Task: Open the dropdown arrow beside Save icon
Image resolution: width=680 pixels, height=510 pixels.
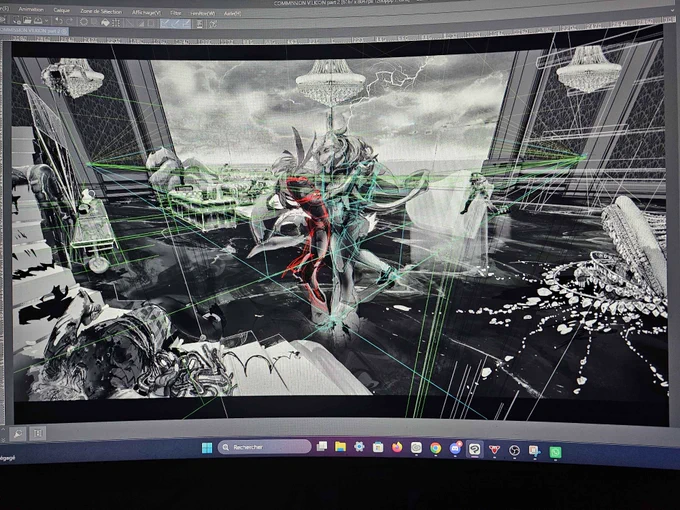Action: (46, 21)
